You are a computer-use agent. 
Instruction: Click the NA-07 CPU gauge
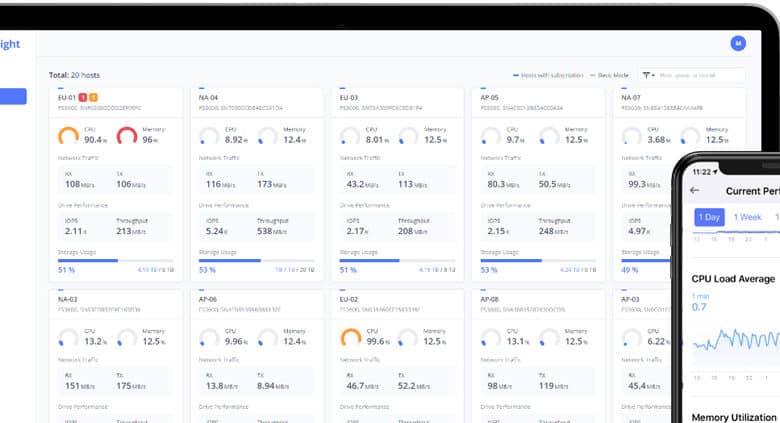pos(632,136)
